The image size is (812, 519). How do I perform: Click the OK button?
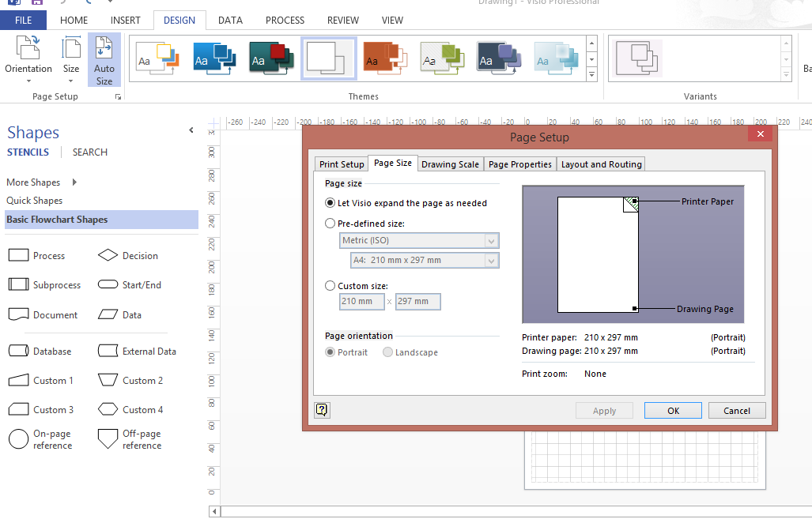(x=672, y=410)
